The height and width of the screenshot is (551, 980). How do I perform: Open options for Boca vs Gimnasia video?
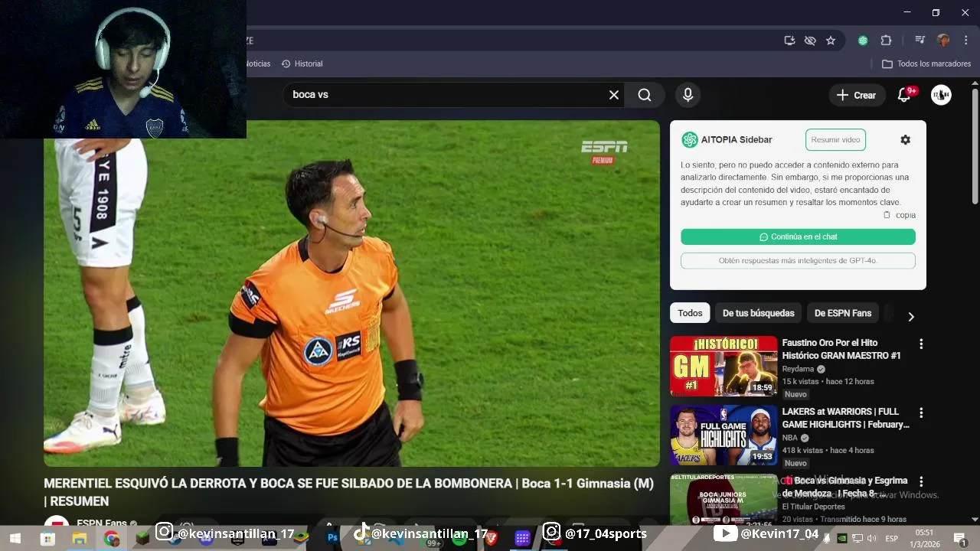point(921,482)
